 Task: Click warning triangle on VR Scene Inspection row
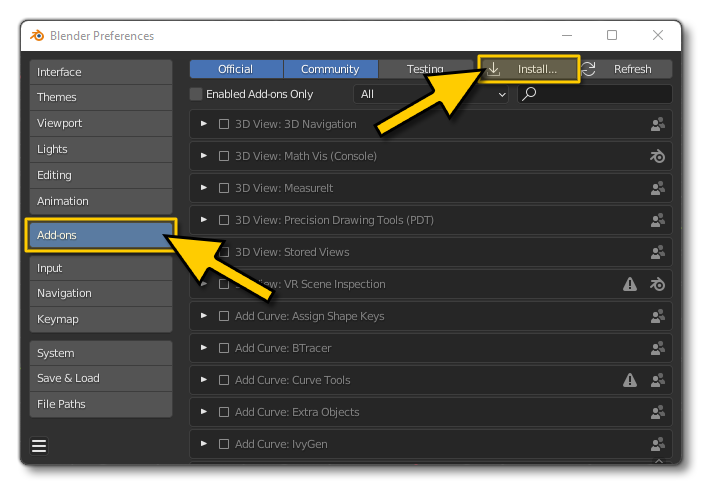pyautogui.click(x=629, y=284)
